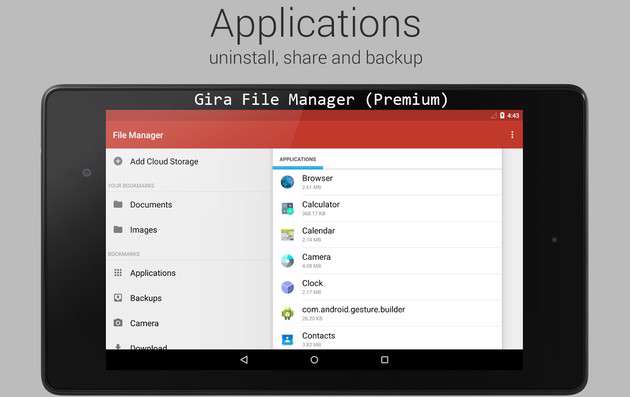
Task: Click the battery status icon
Action: tap(502, 116)
